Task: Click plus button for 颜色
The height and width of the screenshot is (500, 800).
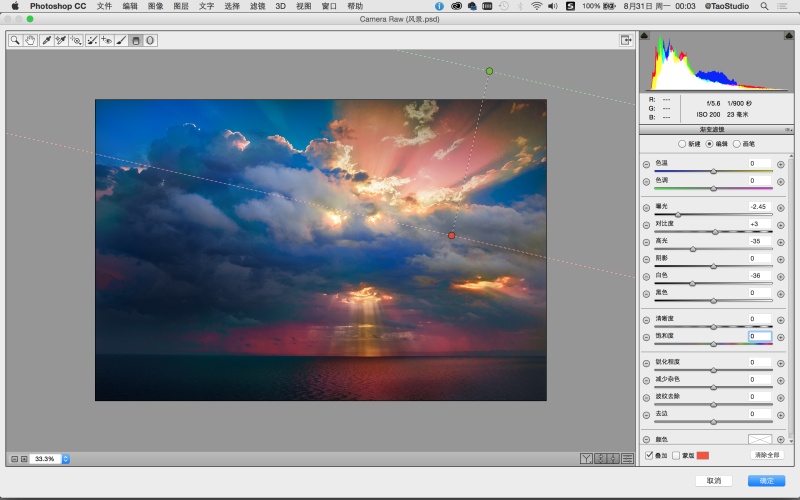Action: [781, 439]
